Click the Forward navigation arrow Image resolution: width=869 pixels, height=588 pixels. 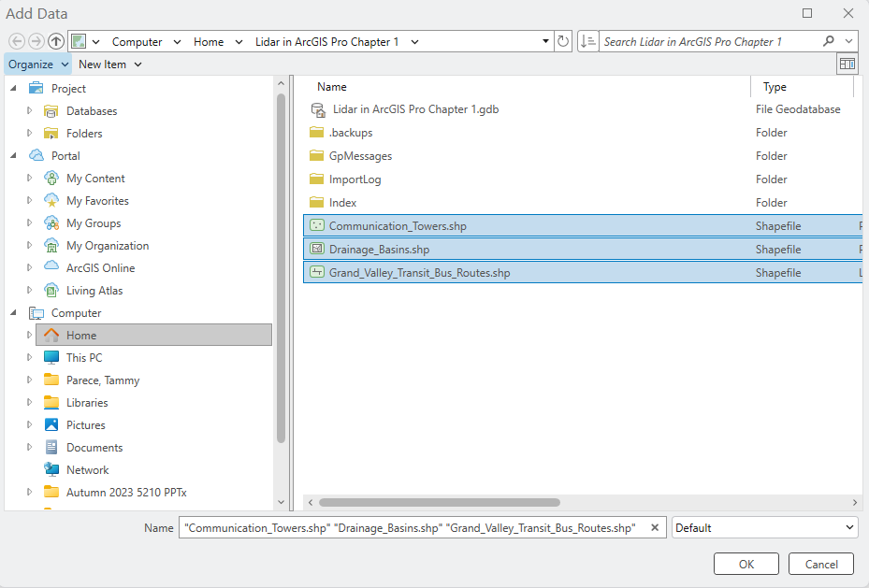tap(36, 41)
